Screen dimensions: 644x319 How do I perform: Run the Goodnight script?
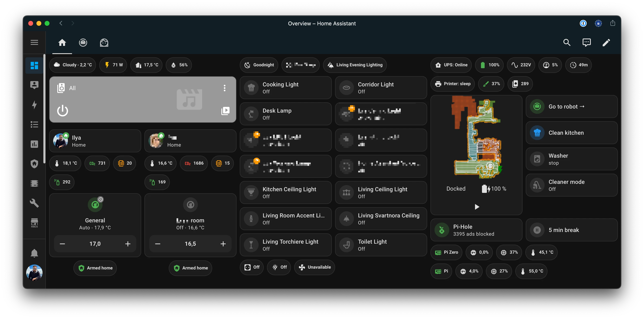(x=259, y=65)
